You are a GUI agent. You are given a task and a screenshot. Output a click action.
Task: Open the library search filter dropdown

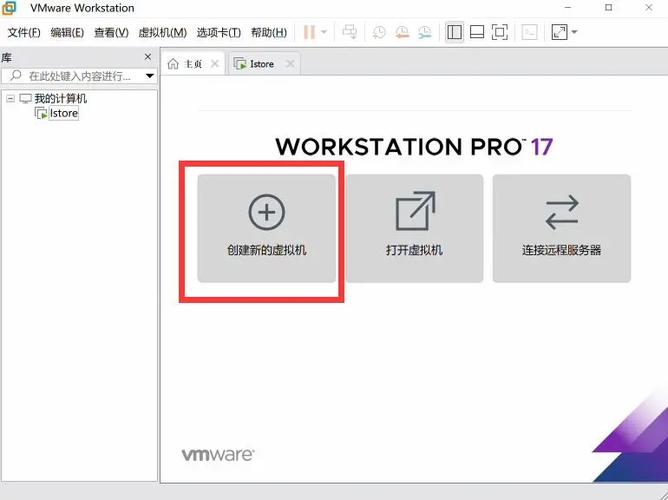(x=150, y=76)
